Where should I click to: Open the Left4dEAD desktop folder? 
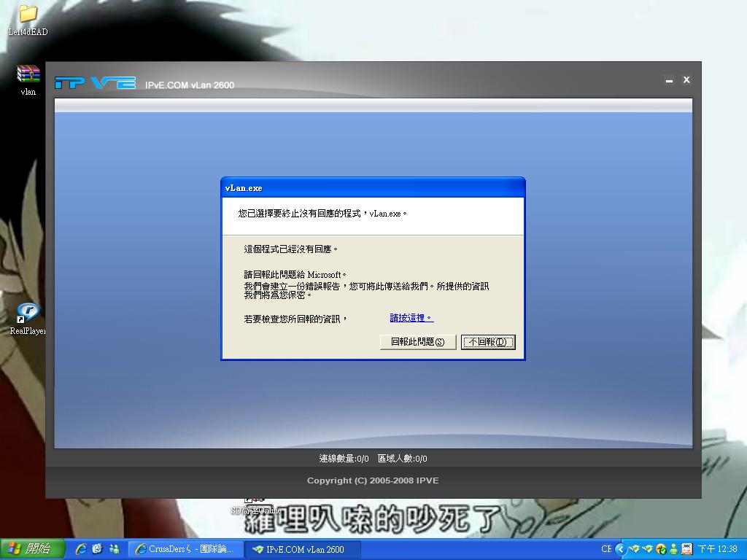point(28,20)
